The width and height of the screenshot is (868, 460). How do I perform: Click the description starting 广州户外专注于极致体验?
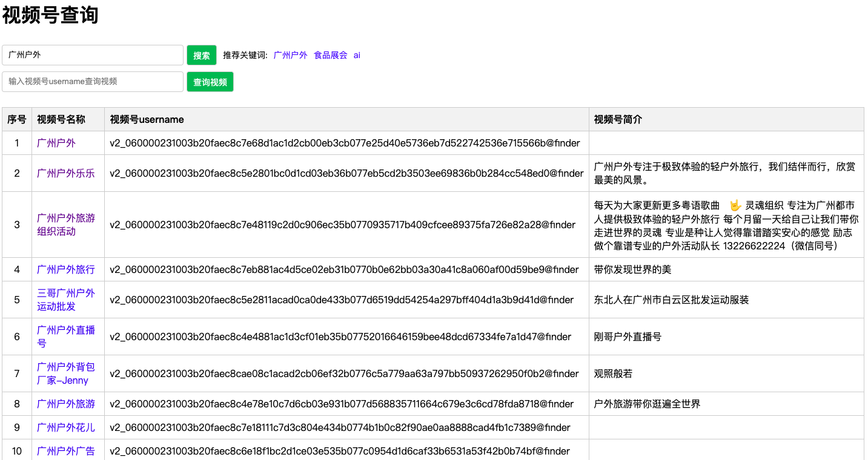coord(725,173)
